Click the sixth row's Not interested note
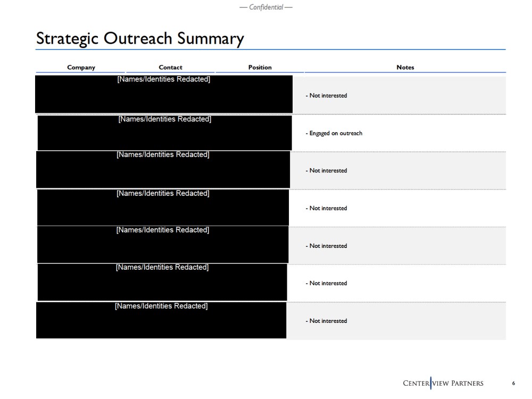532x399 pixels. pyautogui.click(x=327, y=284)
